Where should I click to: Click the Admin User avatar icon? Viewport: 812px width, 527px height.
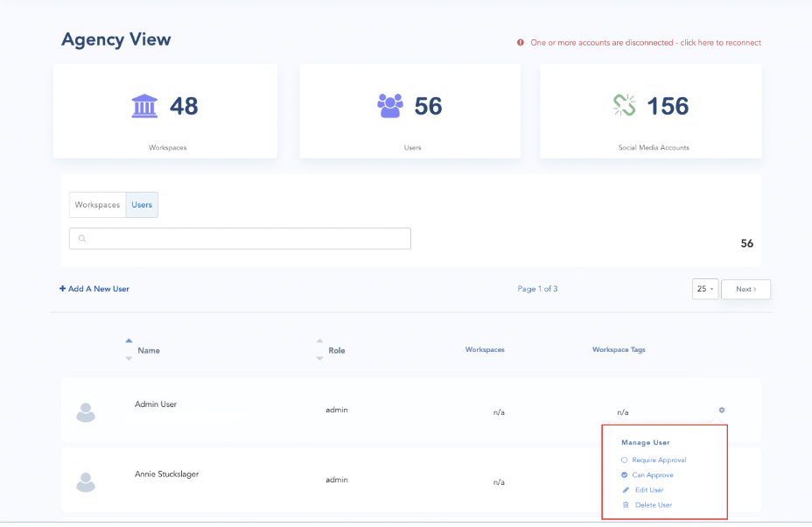tap(85, 412)
